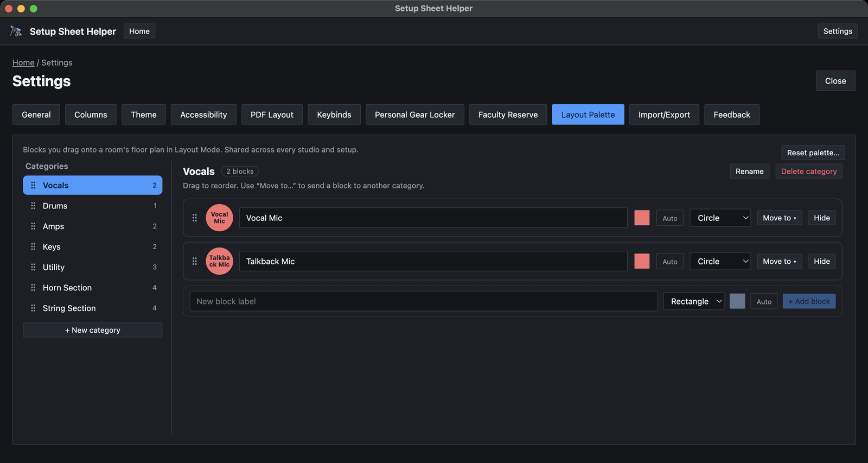Grab the drag handle beside Vocals category

point(33,185)
